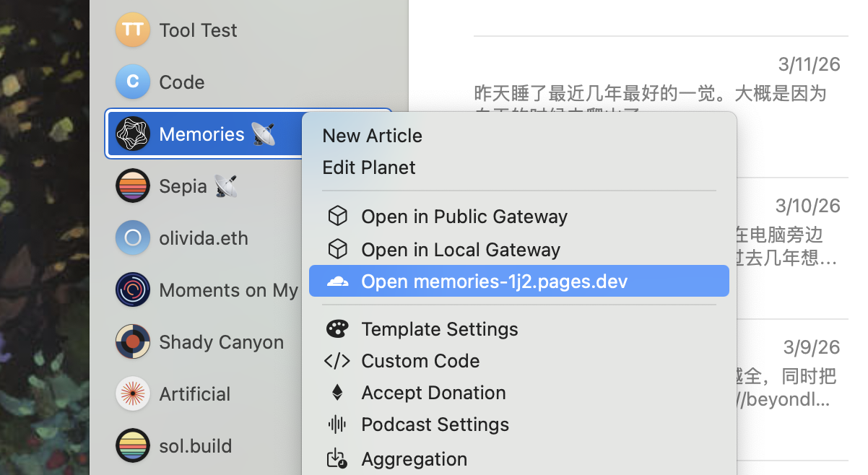Click the IPFS cube icon beside Public Gateway
The height and width of the screenshot is (475, 868).
pyautogui.click(x=337, y=215)
